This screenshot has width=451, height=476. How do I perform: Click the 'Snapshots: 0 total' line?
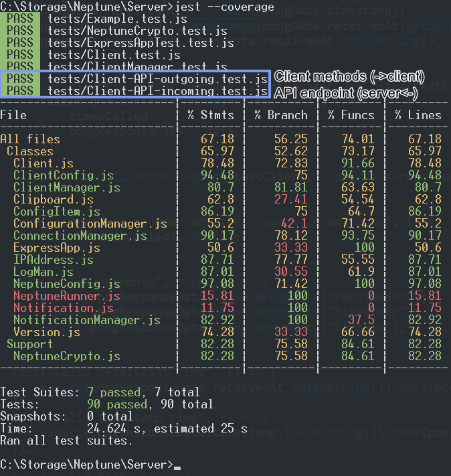click(67, 416)
